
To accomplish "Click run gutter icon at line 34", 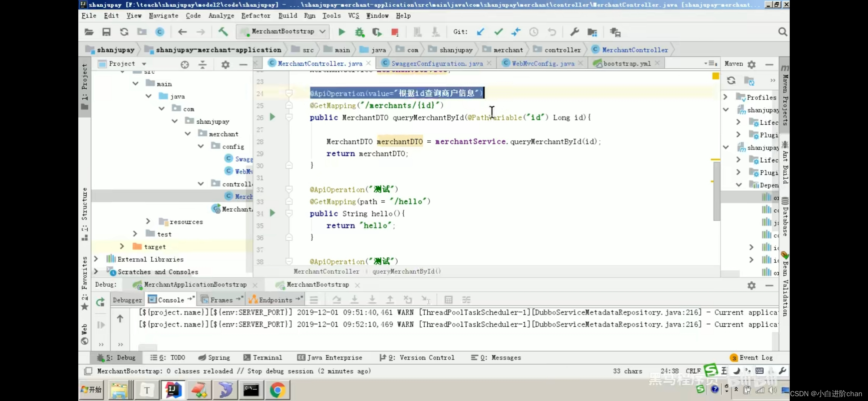I will tap(272, 213).
